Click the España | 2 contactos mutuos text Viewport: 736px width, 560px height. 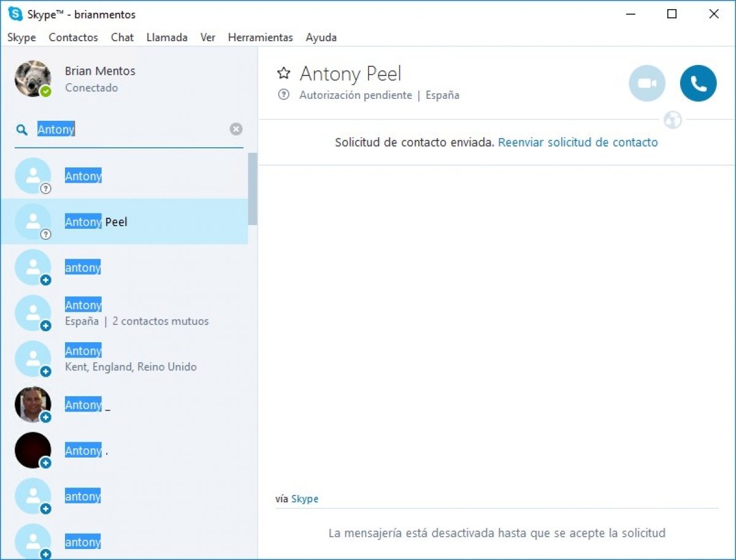tap(137, 321)
